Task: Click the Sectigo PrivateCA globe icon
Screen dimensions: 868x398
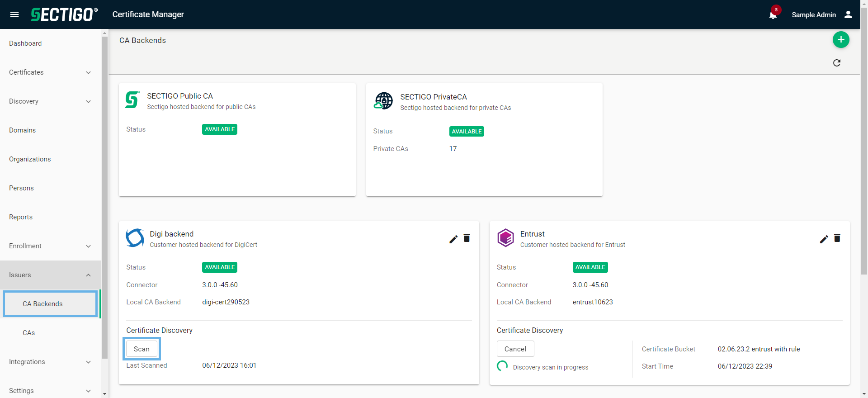Action: tap(383, 101)
